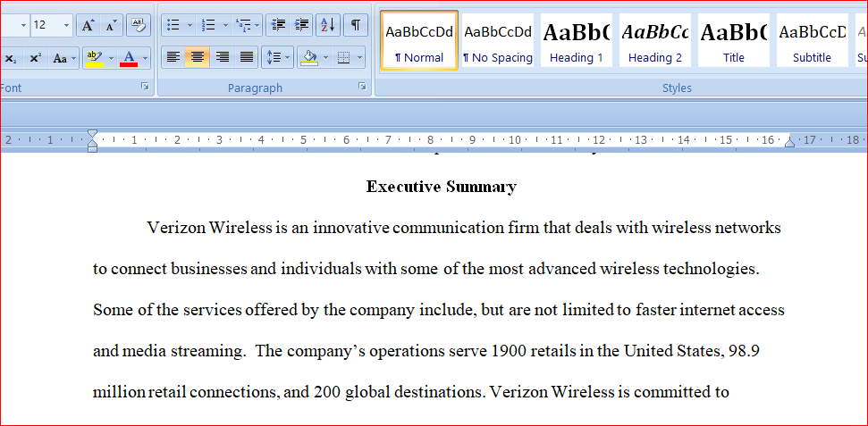Decrease the paragraph indent

278,25
